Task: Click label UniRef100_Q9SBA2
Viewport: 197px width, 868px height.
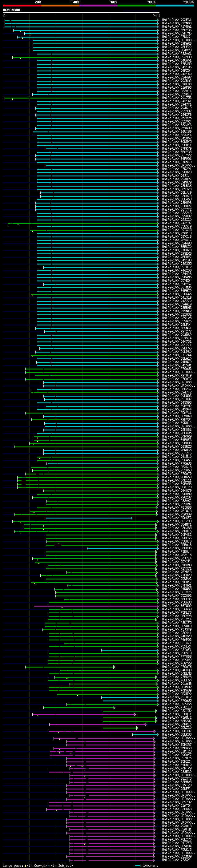Action: coord(177,81)
